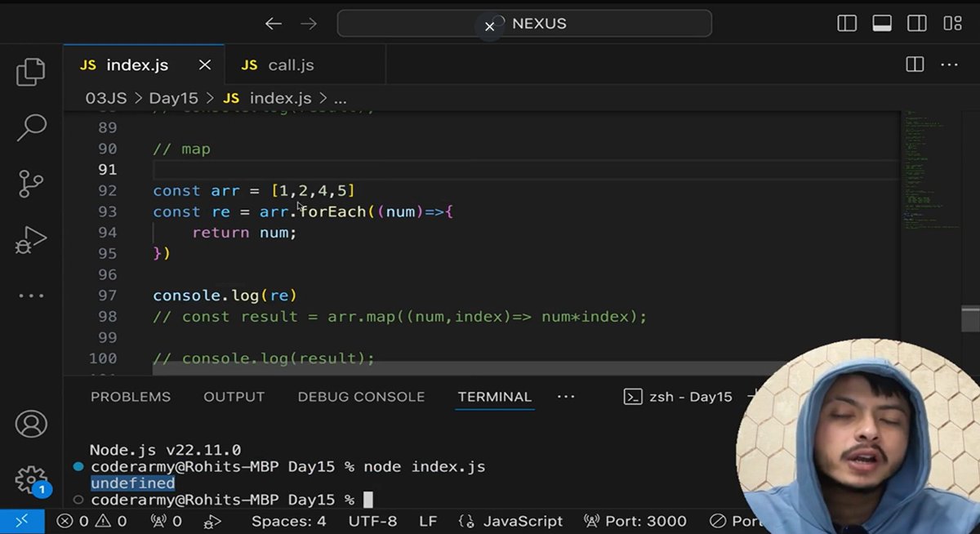Click the editor minimap code overview

[931, 171]
